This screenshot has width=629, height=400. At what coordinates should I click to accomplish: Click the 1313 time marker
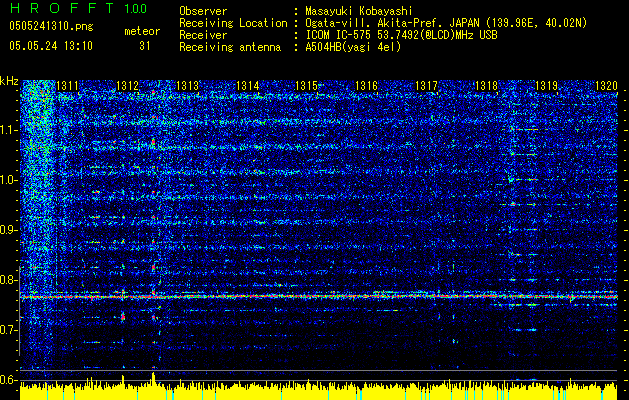pos(187,86)
